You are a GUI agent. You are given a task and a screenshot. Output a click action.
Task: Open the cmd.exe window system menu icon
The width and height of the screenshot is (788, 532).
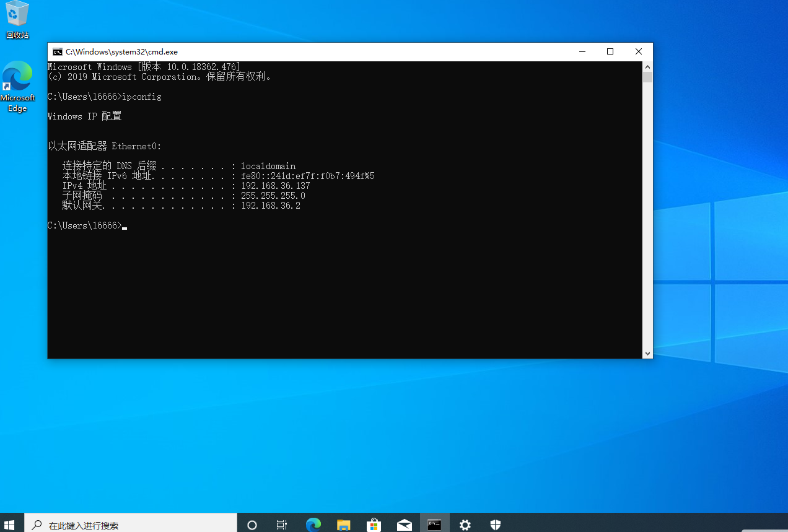pos(58,52)
